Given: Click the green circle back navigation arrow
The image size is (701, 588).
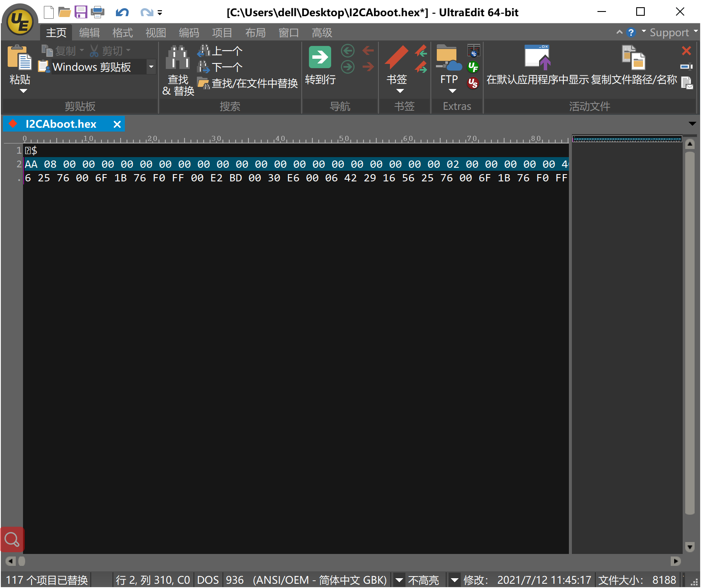Looking at the screenshot, I should coord(348,51).
